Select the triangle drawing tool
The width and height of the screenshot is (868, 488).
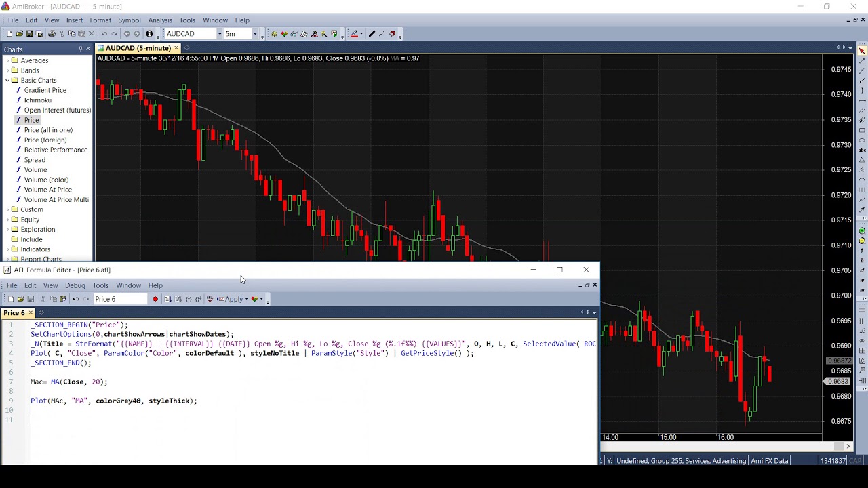(x=862, y=160)
